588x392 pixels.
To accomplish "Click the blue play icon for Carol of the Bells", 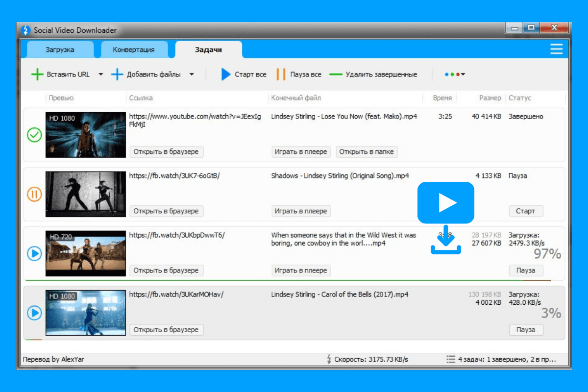I will [x=34, y=313].
